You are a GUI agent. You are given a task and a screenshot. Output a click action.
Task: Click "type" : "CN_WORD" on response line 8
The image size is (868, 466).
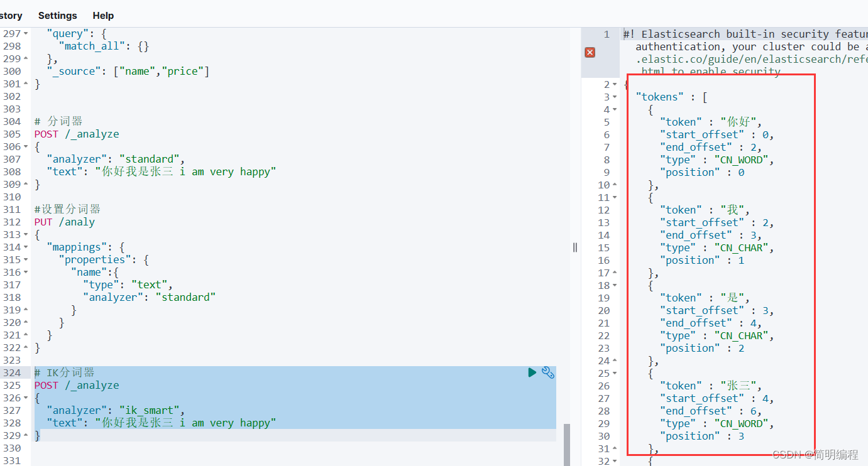[717, 160]
